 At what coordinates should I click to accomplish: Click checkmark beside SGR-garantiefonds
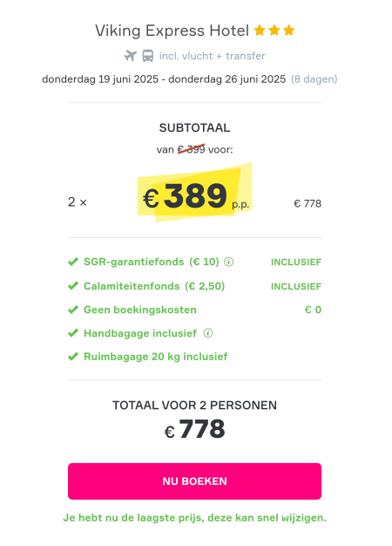[73, 262]
